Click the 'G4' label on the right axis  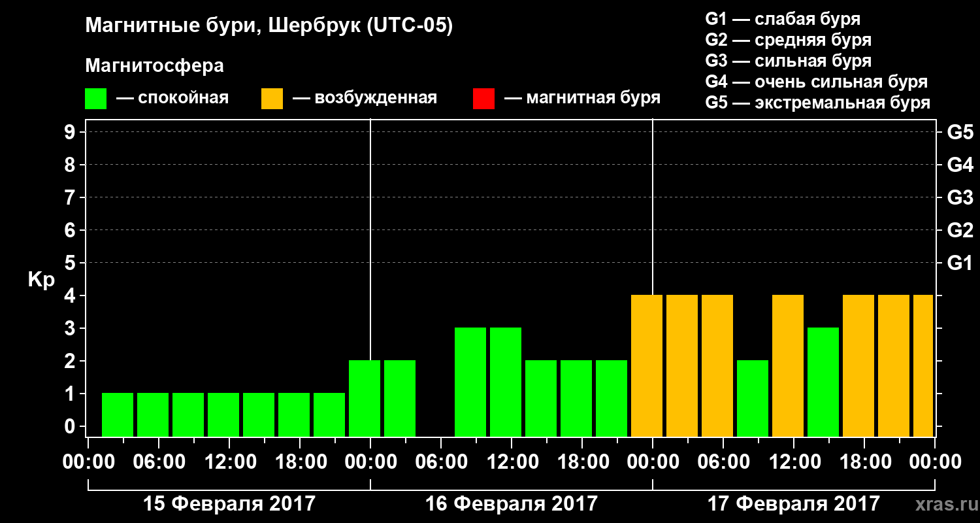(960, 165)
